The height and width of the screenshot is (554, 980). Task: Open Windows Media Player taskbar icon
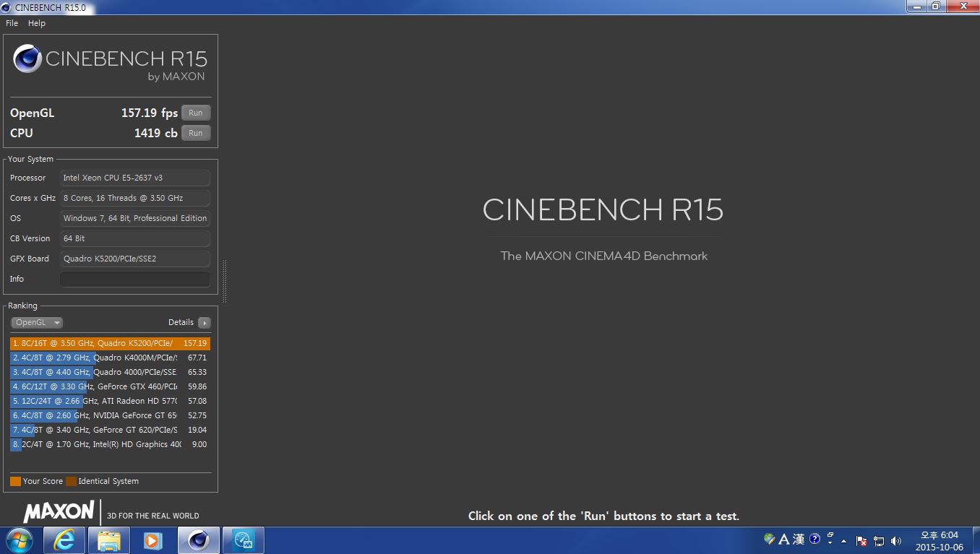(x=152, y=540)
